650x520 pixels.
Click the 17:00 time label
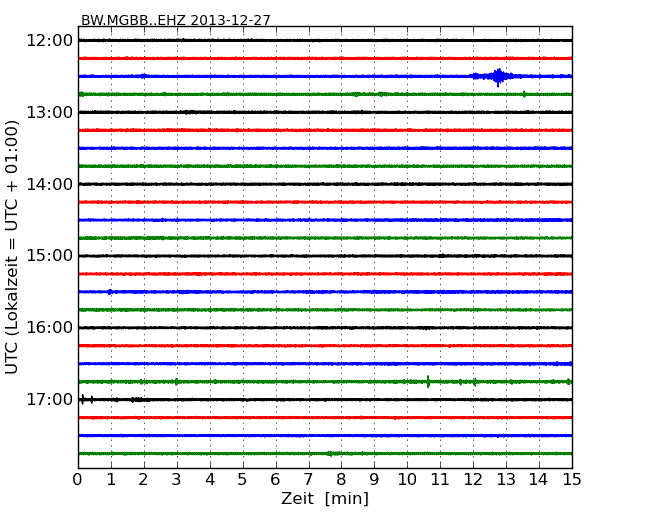coord(49,399)
